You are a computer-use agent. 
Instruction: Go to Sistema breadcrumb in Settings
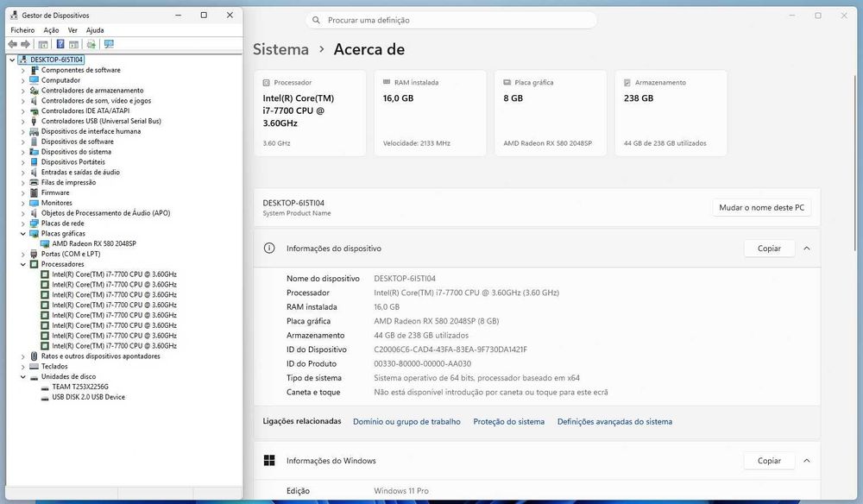pyautogui.click(x=280, y=49)
